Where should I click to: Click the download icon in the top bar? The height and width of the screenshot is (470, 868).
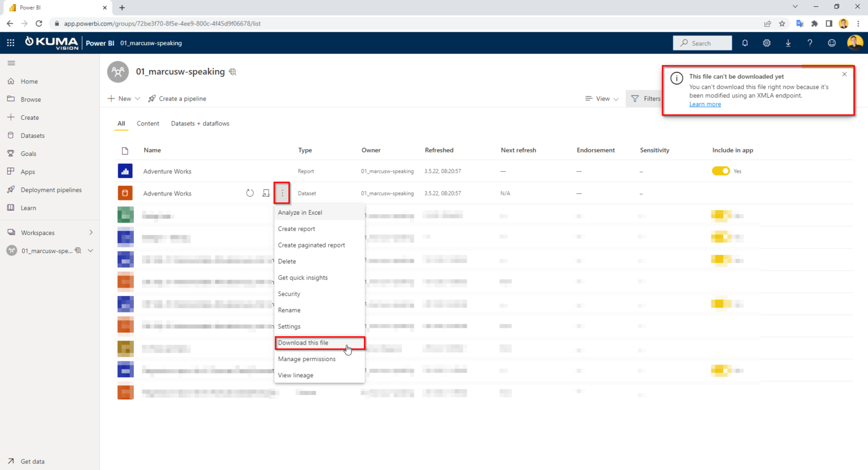[x=788, y=42]
